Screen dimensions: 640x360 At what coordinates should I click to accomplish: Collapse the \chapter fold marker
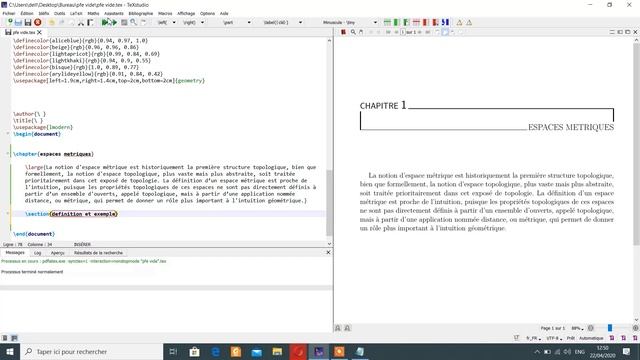click(8, 153)
